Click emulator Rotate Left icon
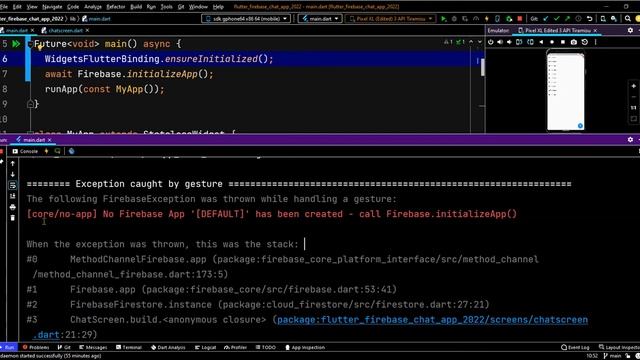This screenshot has height=360, width=640. [x=519, y=42]
